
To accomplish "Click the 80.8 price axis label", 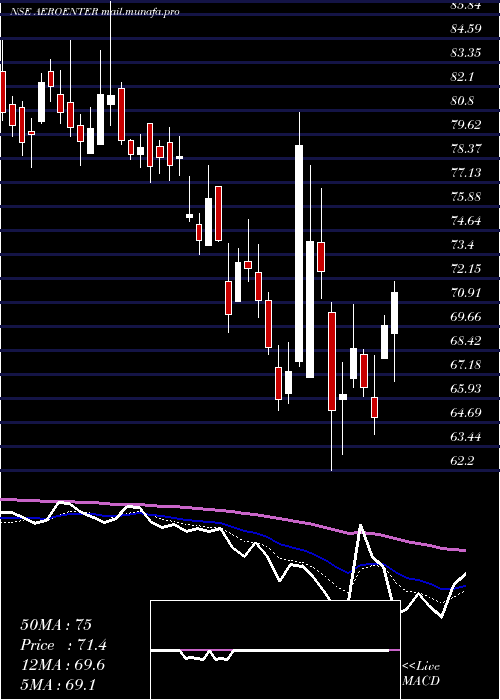I will [x=463, y=101].
